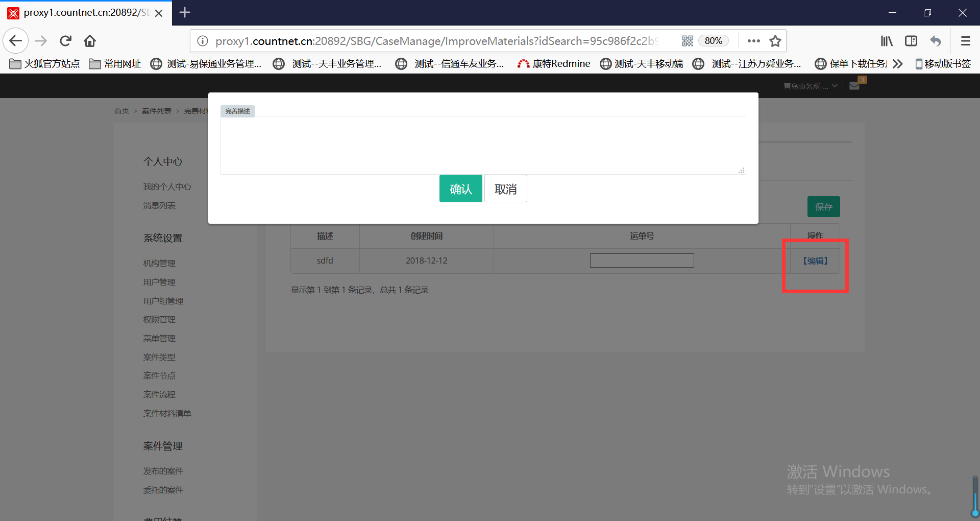The height and width of the screenshot is (521, 980).
Task: Open the QR code icon in address bar
Action: point(688,41)
